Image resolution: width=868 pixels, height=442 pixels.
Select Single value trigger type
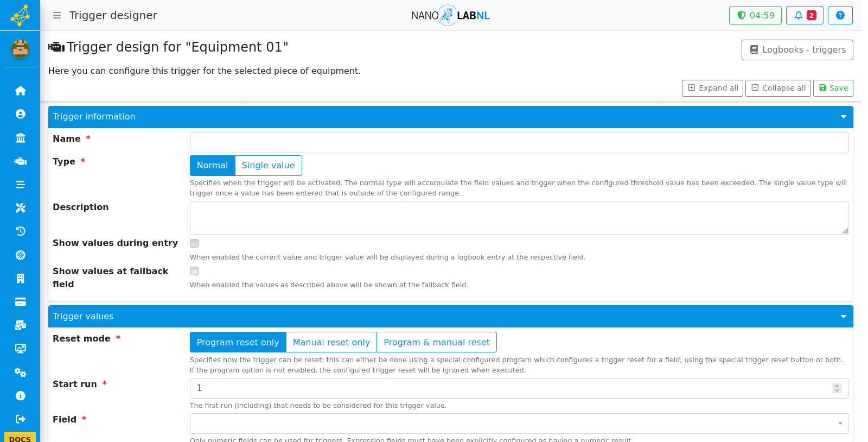[268, 166]
